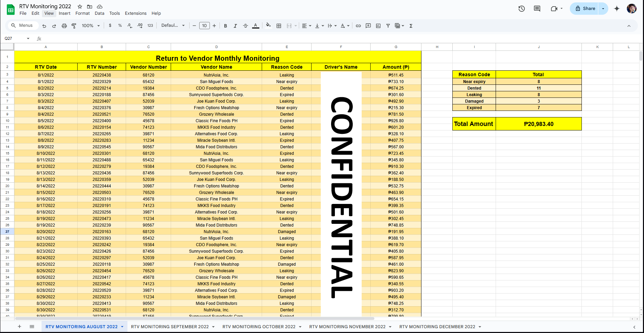Expand the font family dropdown
Screen dimensions: 644x333
pyautogui.click(x=173, y=26)
